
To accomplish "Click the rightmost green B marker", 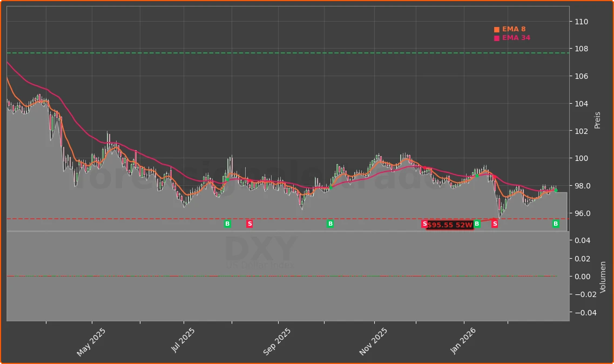I will click(556, 224).
